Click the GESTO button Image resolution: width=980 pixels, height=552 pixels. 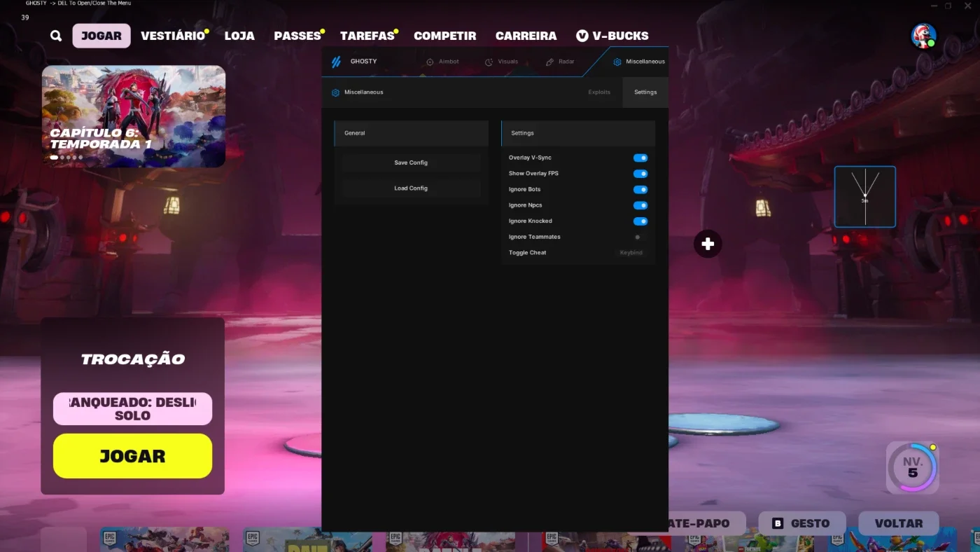pos(802,523)
